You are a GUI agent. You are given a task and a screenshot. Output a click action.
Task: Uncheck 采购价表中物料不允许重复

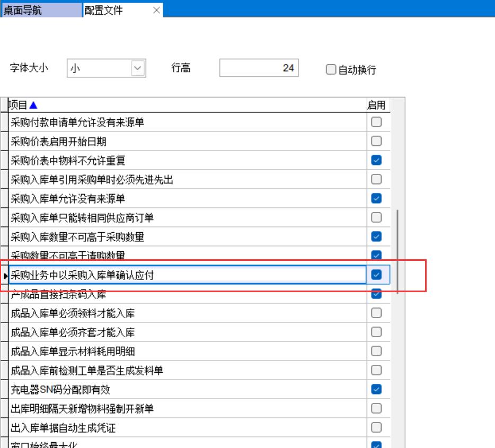[376, 160]
